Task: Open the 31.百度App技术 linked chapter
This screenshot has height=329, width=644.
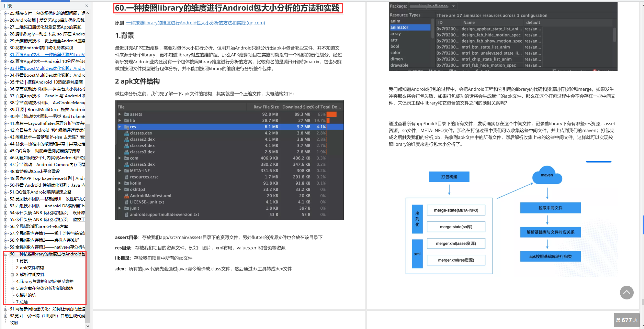Action: point(47,55)
